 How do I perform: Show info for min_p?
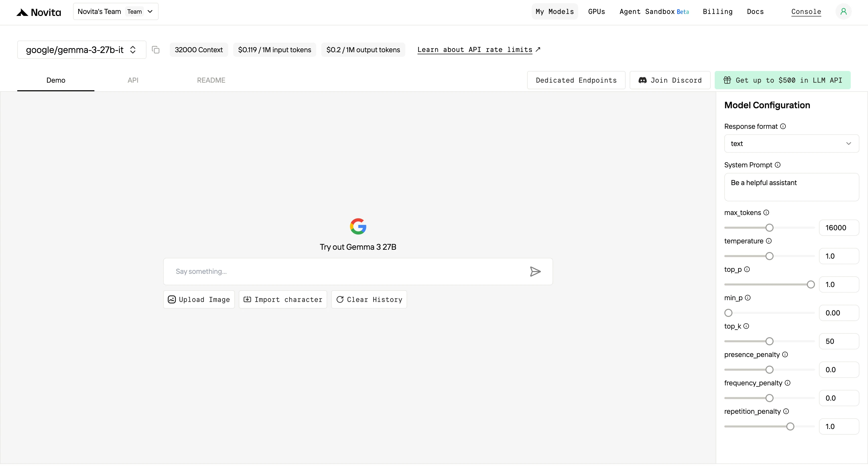[x=748, y=298]
